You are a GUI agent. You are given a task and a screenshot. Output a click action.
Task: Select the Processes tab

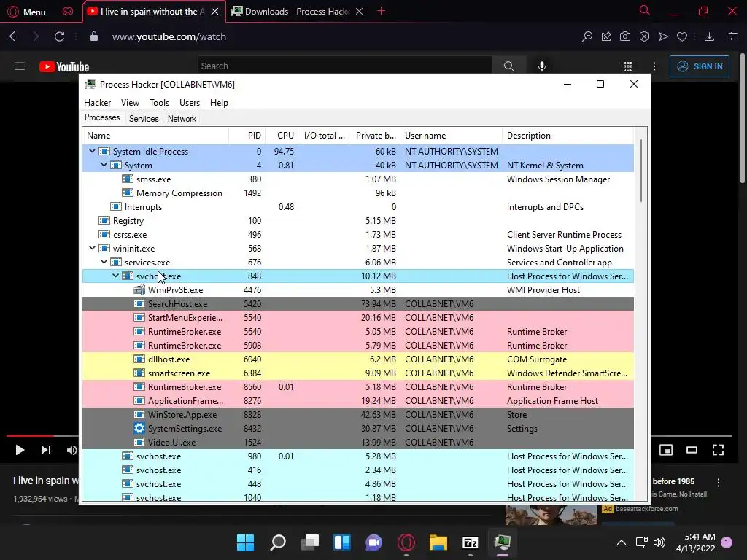click(x=102, y=117)
